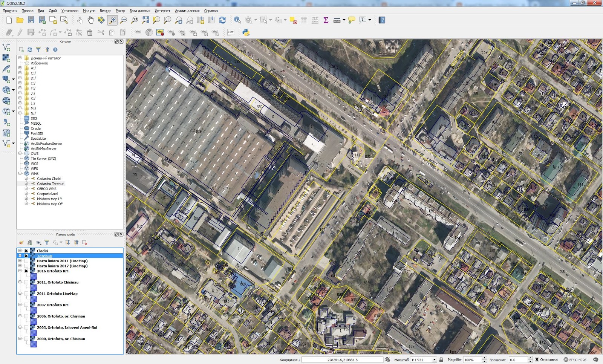Select Tile Server (XYZ) in the catalog
This screenshot has height=364, width=603.
[43, 159]
